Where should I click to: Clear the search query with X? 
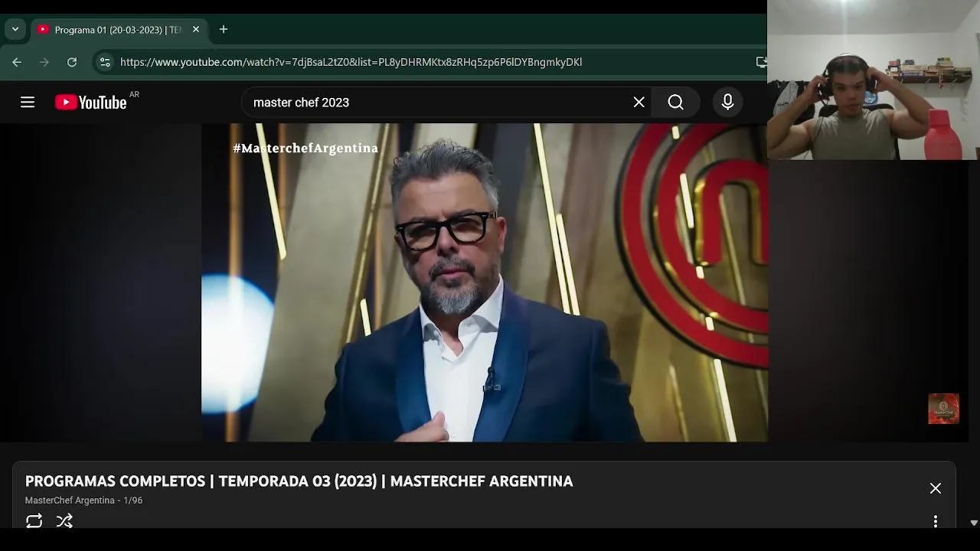pyautogui.click(x=639, y=103)
